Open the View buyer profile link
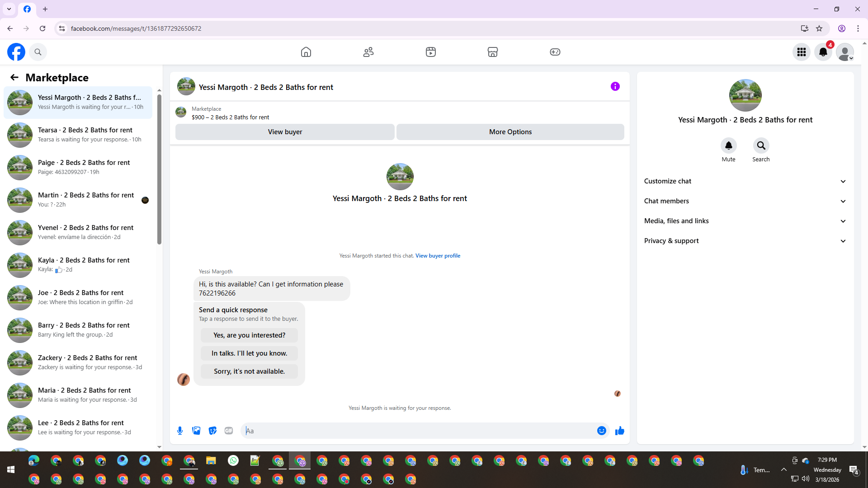Image resolution: width=868 pixels, height=488 pixels. (438, 256)
